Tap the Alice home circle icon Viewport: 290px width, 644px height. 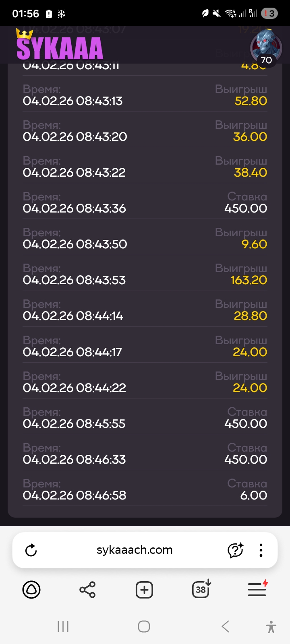(31, 590)
